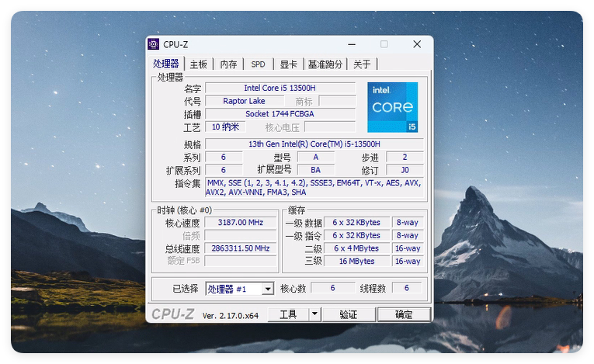594x364 pixels.
Task: Click the instruction set text starting with MMX, SSE
Action: 314,187
